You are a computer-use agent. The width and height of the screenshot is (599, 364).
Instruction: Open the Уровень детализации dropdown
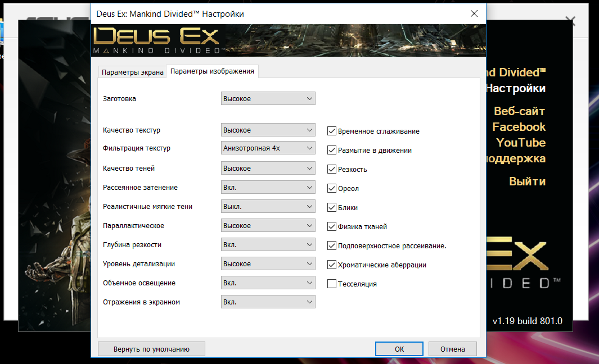pyautogui.click(x=268, y=263)
